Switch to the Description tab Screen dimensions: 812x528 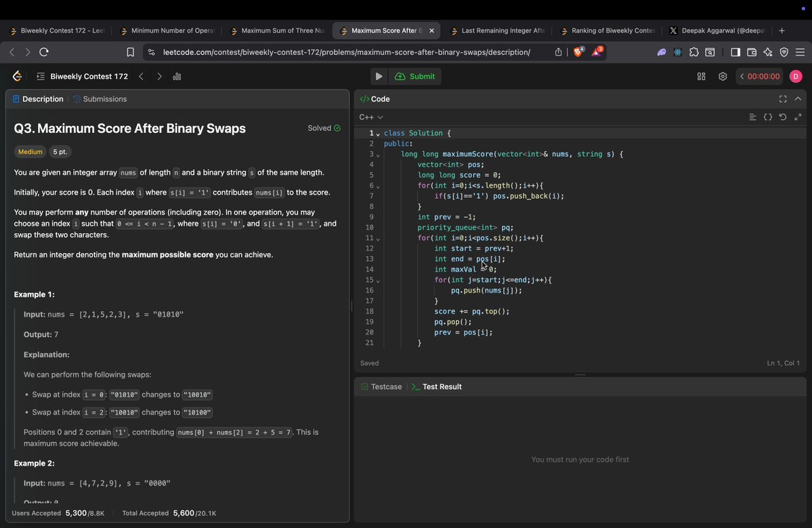[x=38, y=99]
